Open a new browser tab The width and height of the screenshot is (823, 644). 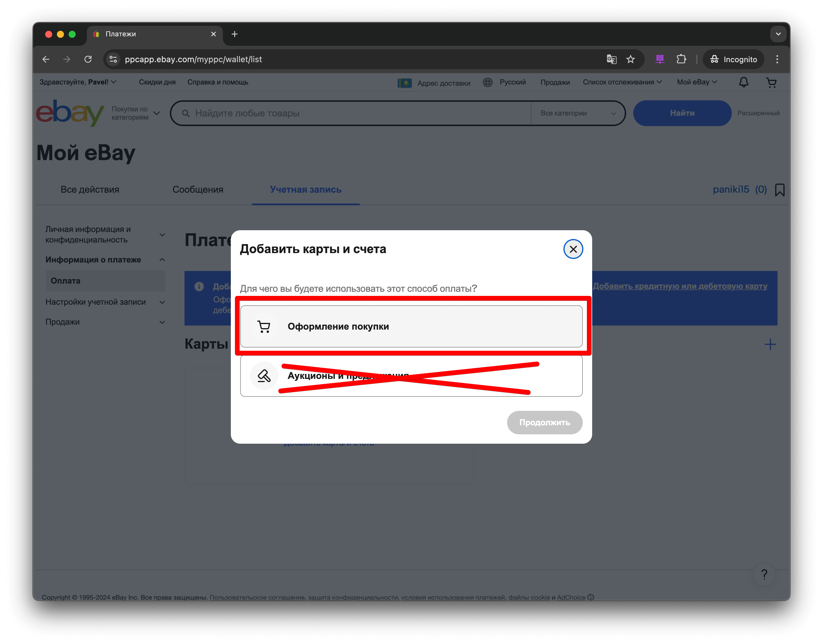(x=235, y=34)
